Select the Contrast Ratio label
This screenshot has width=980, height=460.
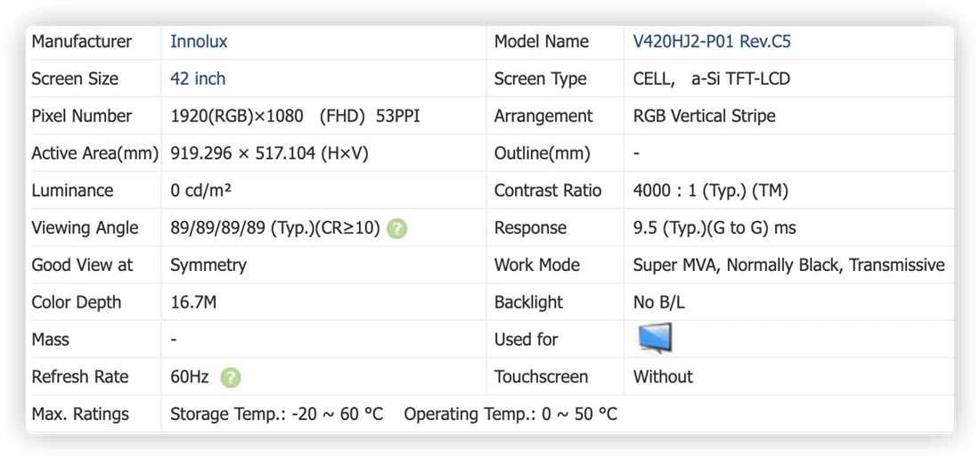point(548,191)
